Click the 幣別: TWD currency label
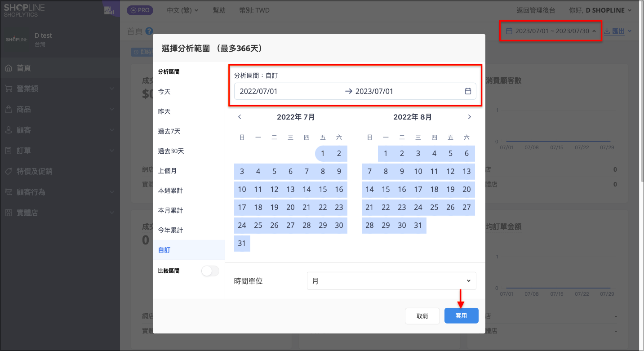The width and height of the screenshot is (644, 351). 253,10
